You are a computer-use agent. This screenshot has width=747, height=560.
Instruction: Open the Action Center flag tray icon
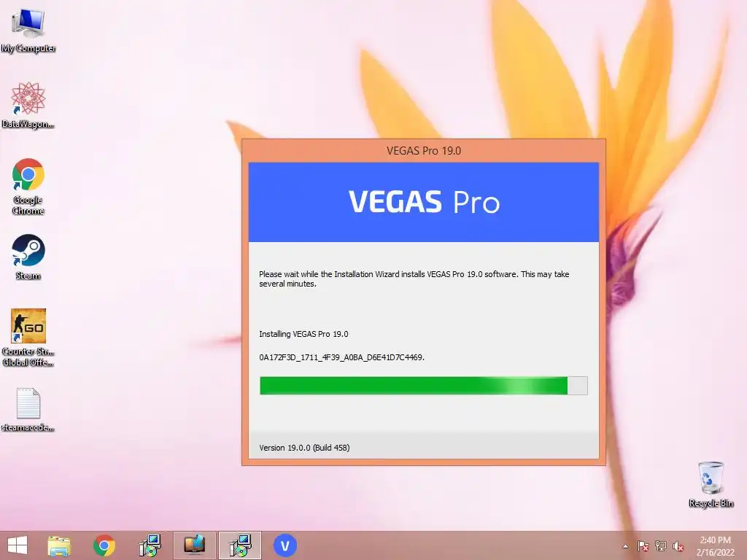tap(643, 546)
